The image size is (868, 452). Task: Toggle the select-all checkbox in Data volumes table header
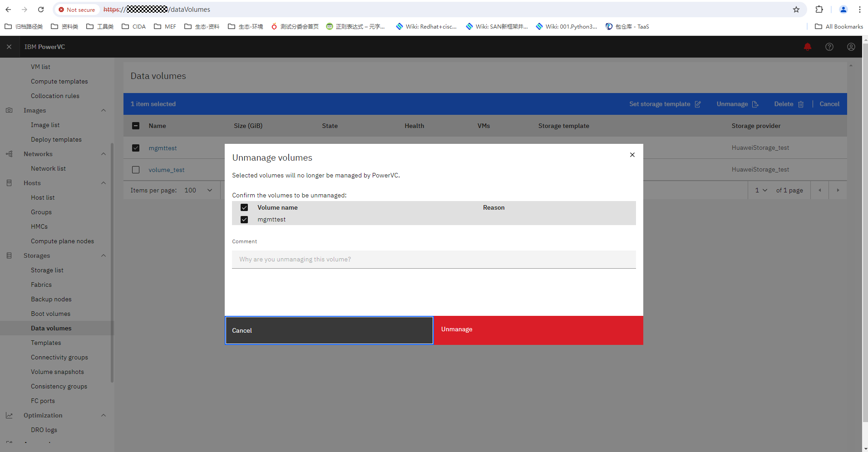click(136, 126)
